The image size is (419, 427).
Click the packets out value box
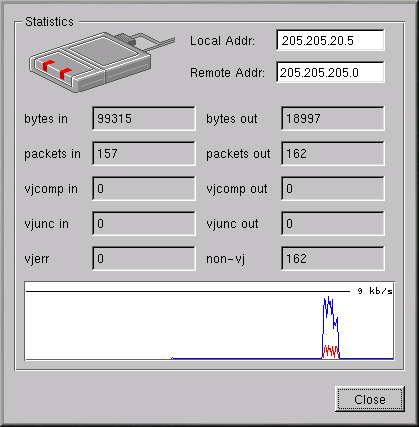point(333,153)
